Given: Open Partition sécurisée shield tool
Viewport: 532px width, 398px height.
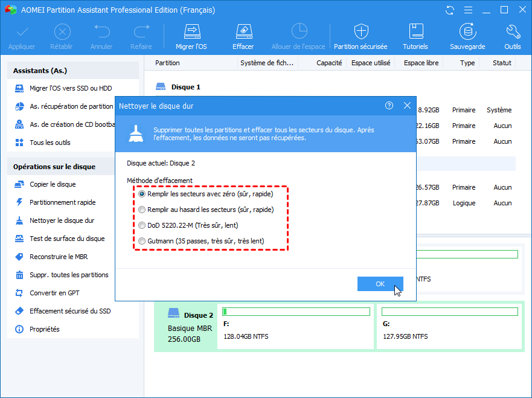Looking at the screenshot, I should click(x=361, y=37).
